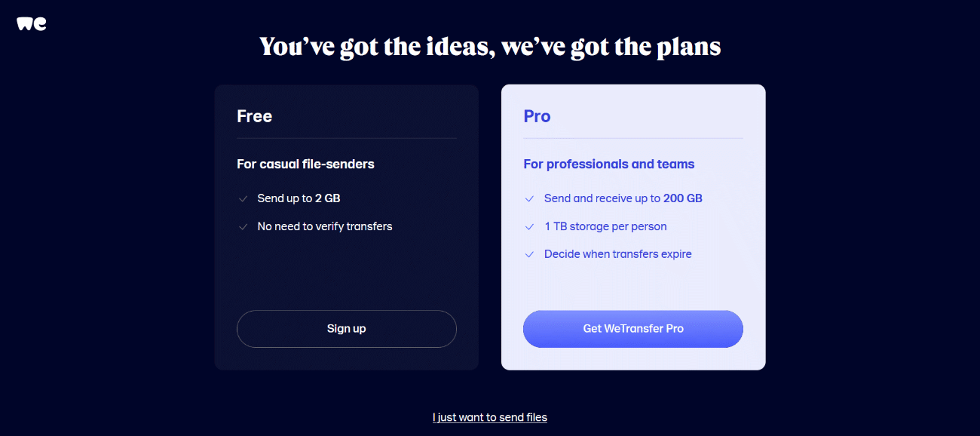Click the checkmark beside Send and receive up to 200 GB
Screen dimensions: 980x436
pos(529,198)
